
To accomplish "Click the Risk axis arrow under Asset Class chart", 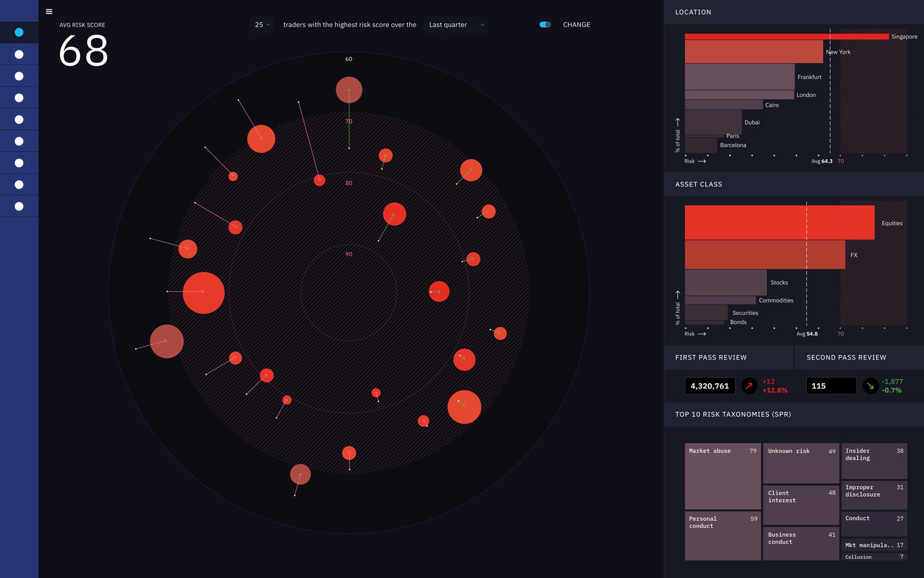I will pos(702,334).
